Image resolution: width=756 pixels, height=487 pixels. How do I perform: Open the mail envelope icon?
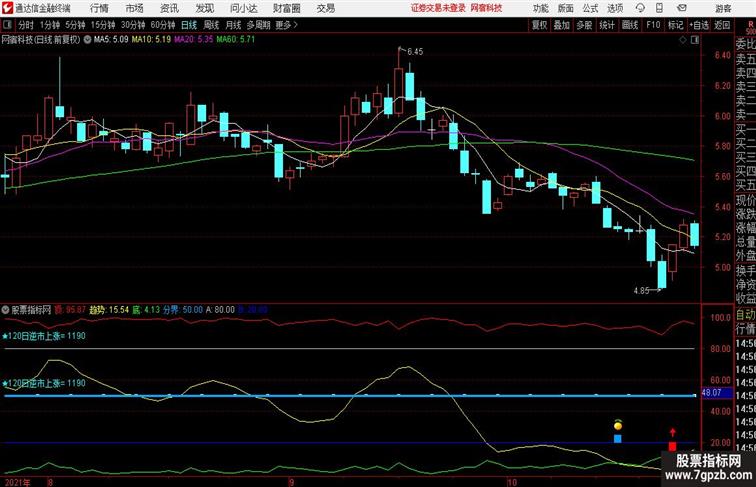pos(682,8)
